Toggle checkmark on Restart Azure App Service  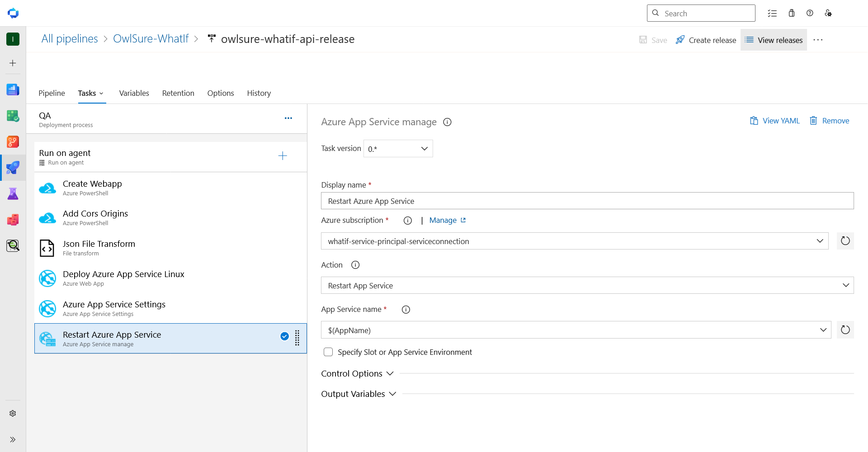tap(284, 336)
